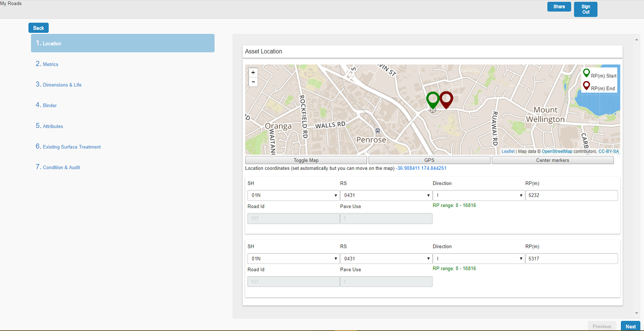This screenshot has height=331, width=644.
Task: Click the Share button
Action: click(559, 7)
